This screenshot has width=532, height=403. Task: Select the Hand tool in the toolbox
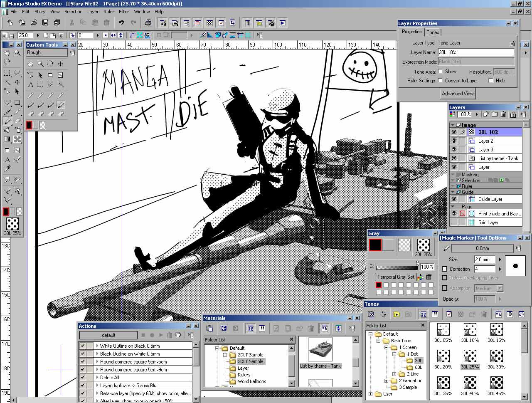[7, 53]
